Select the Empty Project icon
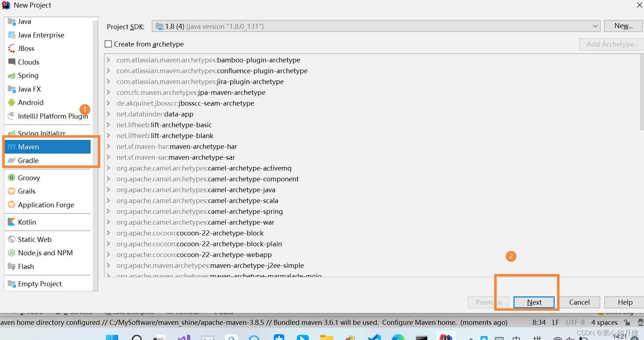 point(12,284)
